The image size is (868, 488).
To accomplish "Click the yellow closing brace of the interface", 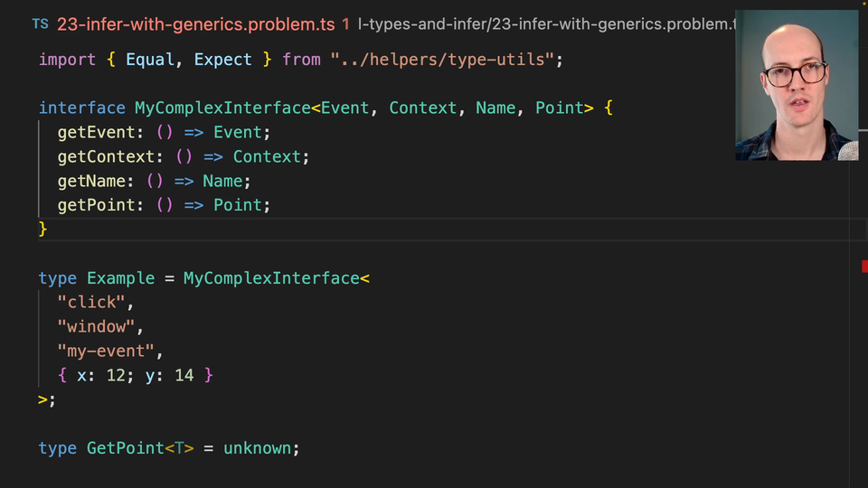I will point(42,230).
